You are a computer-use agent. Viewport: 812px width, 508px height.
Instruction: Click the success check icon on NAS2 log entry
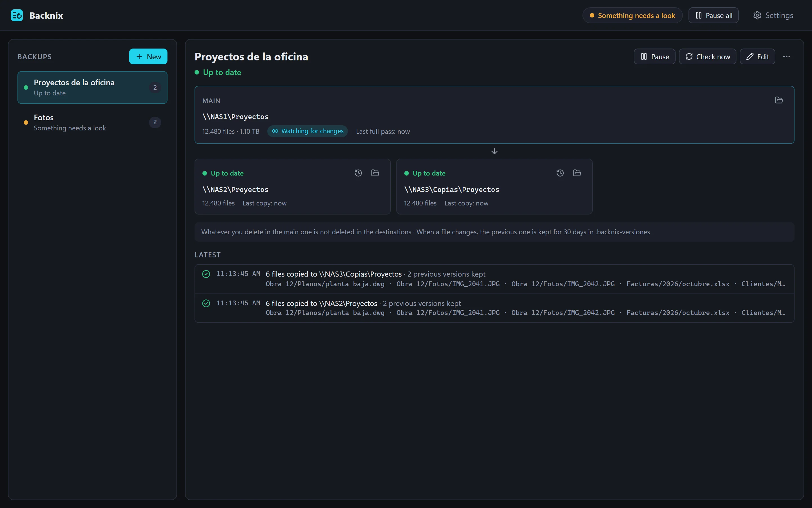206,303
